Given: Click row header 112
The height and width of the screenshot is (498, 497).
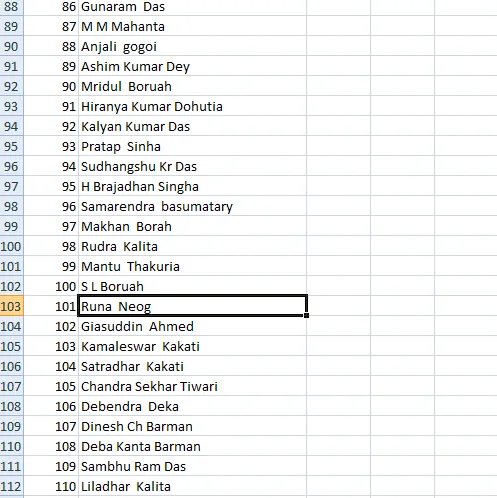Looking at the screenshot, I should pos(12,486).
